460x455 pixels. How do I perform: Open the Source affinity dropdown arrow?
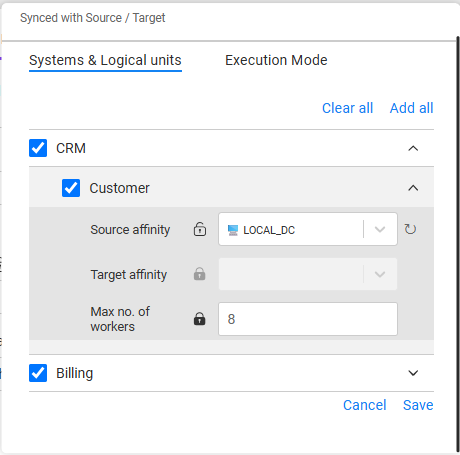click(380, 229)
